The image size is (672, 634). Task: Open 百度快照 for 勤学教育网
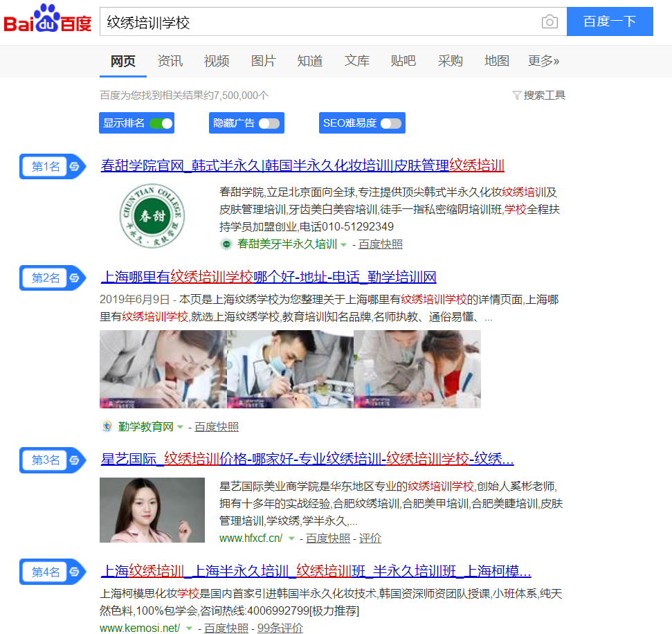pyautogui.click(x=217, y=427)
